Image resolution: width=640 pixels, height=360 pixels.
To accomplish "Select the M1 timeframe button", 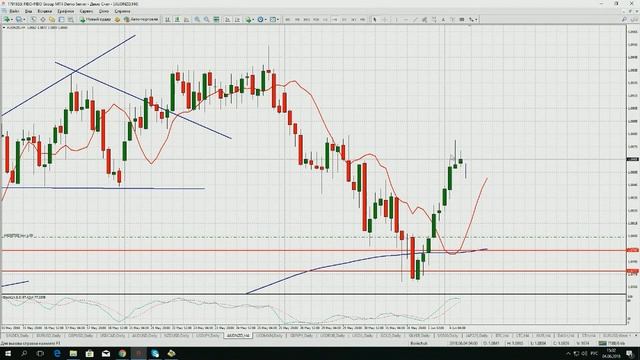I will click(288, 19).
